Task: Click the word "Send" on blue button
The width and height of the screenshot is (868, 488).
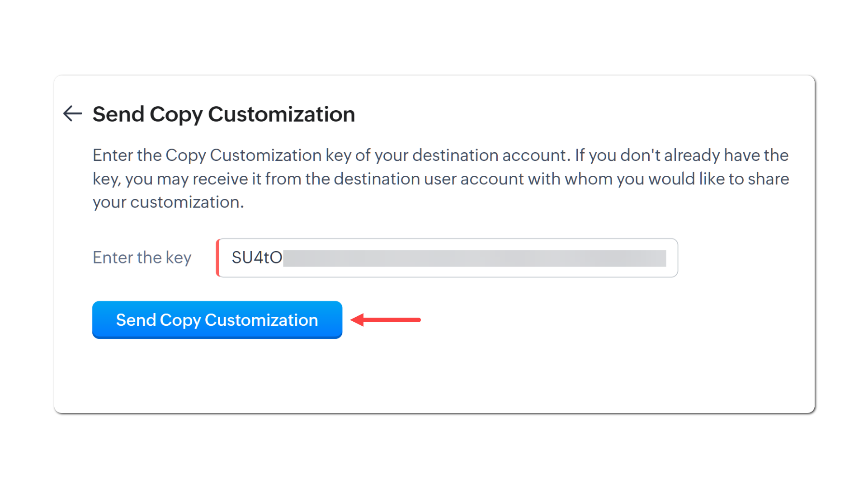Action: tap(136, 320)
